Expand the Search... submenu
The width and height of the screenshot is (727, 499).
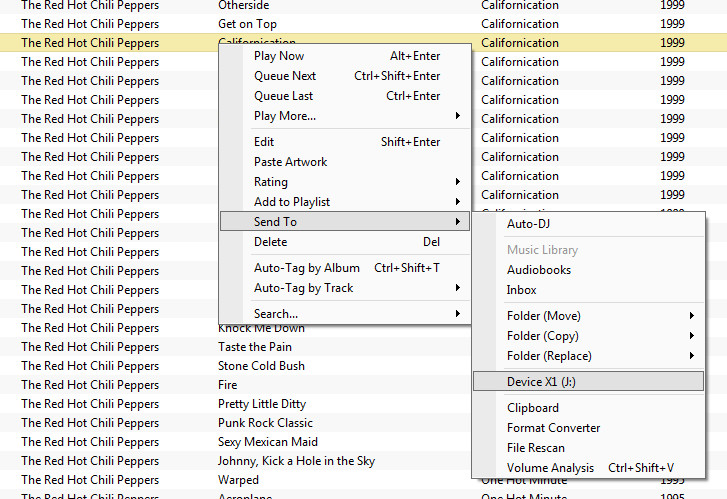point(345,314)
